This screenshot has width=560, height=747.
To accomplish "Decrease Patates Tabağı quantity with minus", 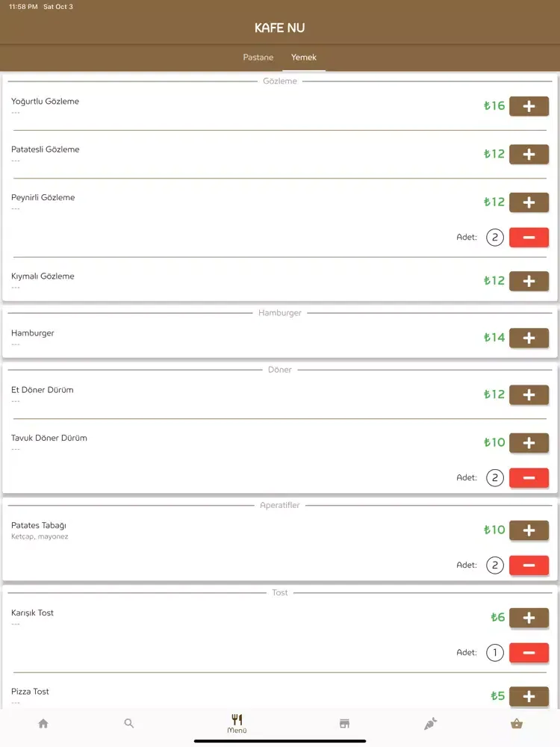I will pyautogui.click(x=529, y=565).
